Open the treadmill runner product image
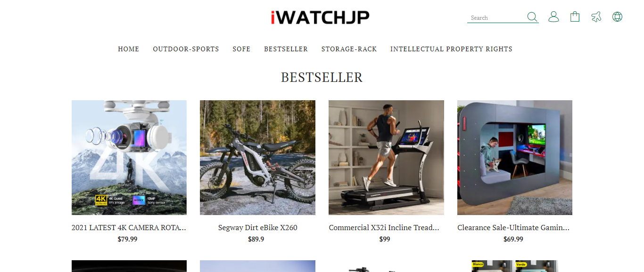This screenshot has height=272, width=644. coord(386,158)
